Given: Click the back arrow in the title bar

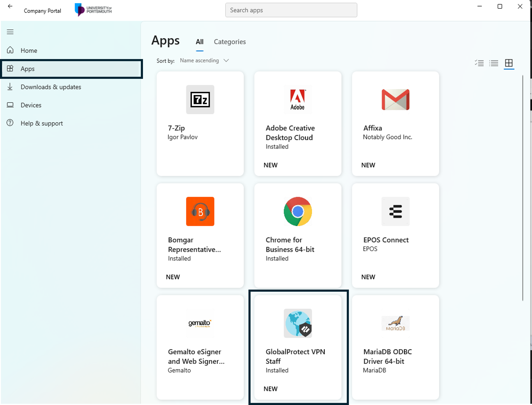Looking at the screenshot, I should pos(10,6).
